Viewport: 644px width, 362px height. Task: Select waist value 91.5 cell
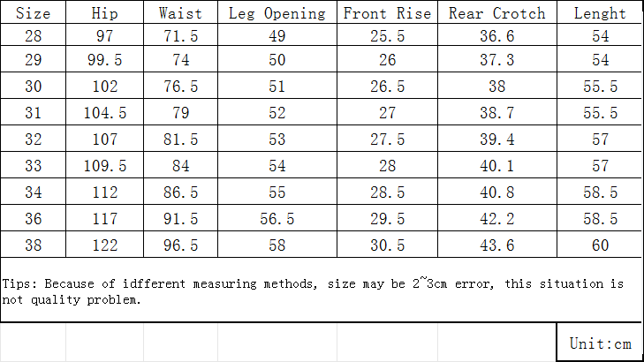point(181,218)
